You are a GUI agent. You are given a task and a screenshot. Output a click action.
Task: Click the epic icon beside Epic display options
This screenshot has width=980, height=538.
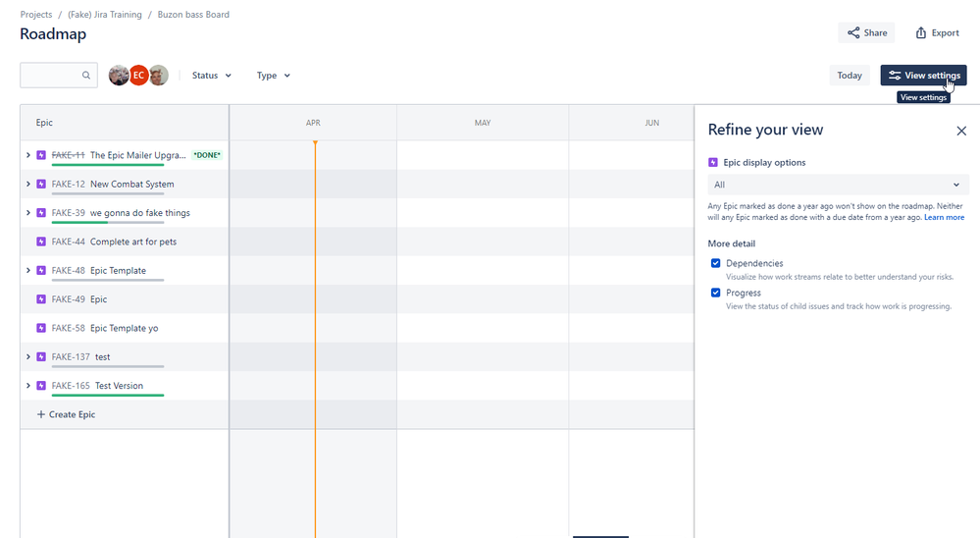[713, 163]
